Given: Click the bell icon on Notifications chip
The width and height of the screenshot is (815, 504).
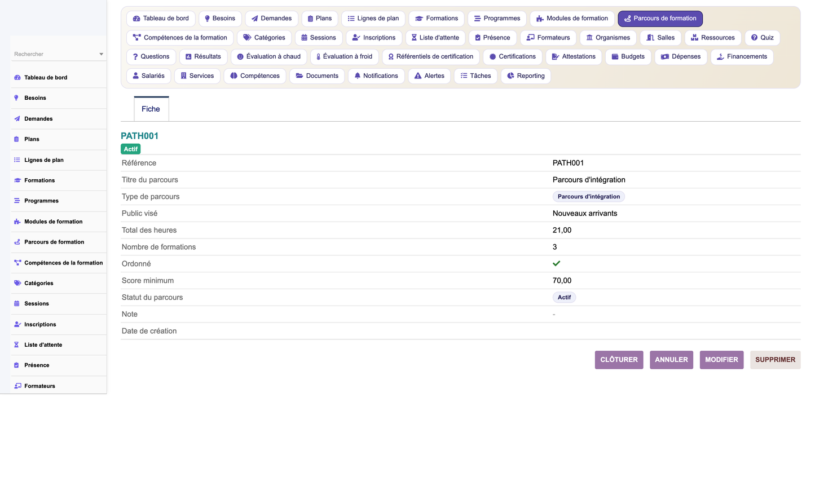Looking at the screenshot, I should pos(357,76).
